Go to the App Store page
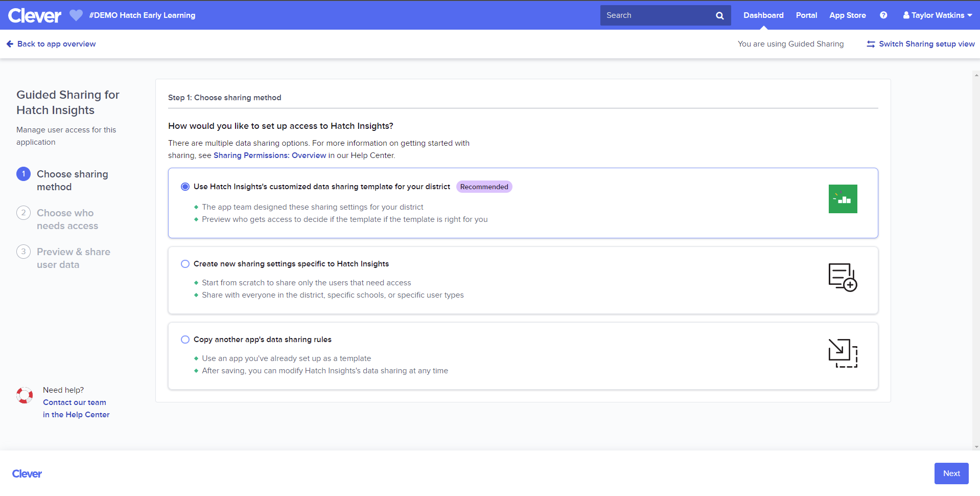The height and width of the screenshot is (496, 980). coord(847,15)
